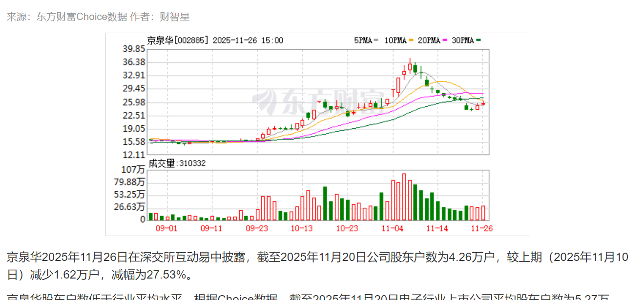
Task: Click the 19.05 price axis label
Action: pos(134,128)
